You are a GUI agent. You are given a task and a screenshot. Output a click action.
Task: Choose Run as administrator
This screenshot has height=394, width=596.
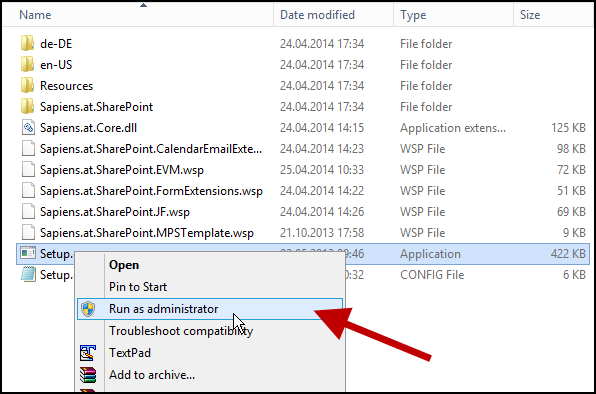(210, 309)
